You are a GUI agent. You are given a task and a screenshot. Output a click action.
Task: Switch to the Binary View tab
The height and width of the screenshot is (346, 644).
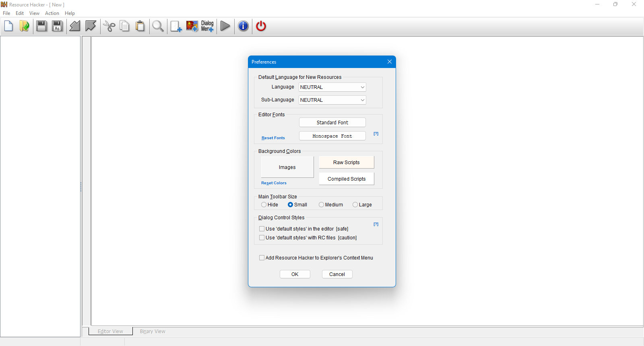pyautogui.click(x=153, y=332)
